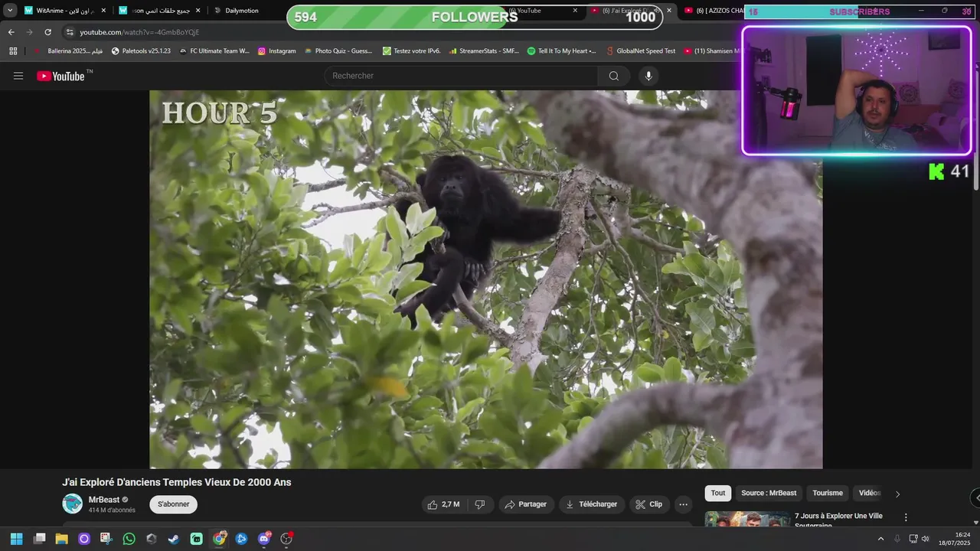Select the Source : MrBeast chip
Image resolution: width=980 pixels, height=551 pixels.
769,494
